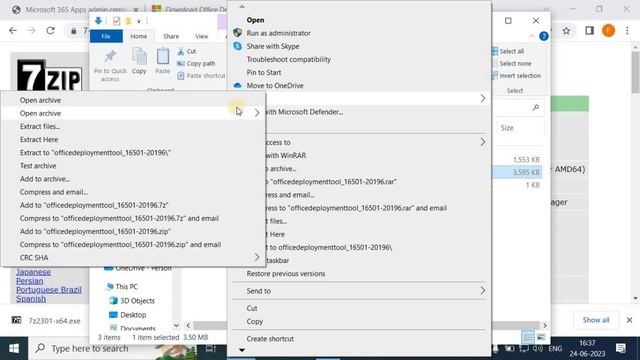Collapse the Explorer ribbon chevron
Viewport: 640px width, 360px height.
pos(531,36)
